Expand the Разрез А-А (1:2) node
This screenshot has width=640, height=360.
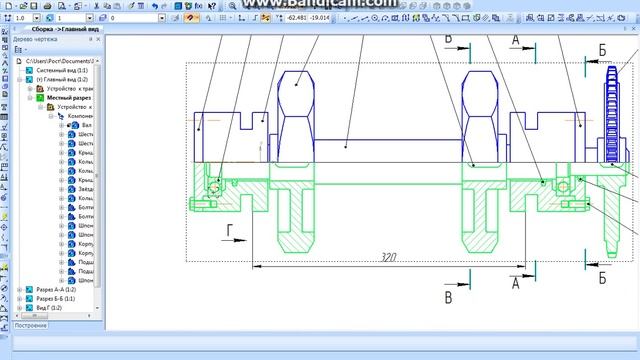[20, 290]
